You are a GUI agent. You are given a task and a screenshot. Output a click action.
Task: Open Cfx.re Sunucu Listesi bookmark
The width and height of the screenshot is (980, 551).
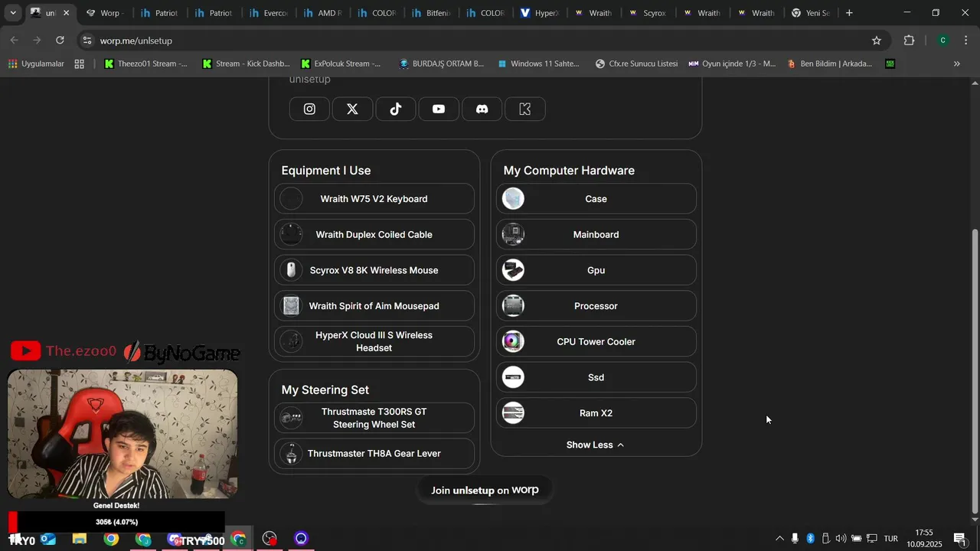tap(637, 64)
